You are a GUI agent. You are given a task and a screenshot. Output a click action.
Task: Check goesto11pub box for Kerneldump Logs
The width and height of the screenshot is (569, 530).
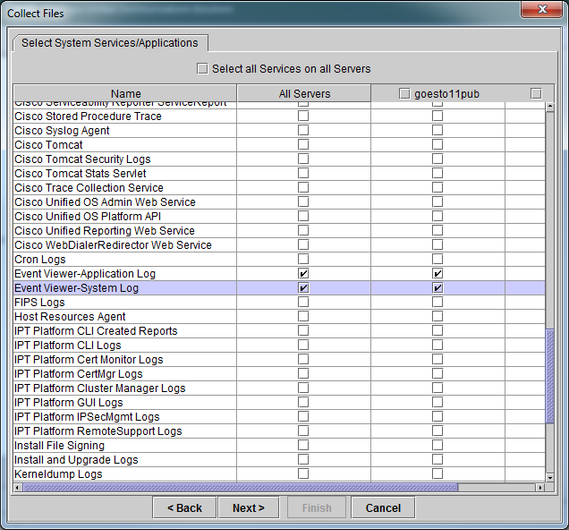click(438, 473)
